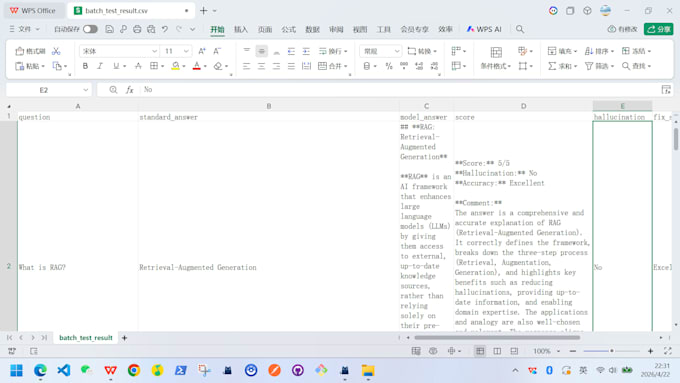Switch to the 公式 (Formulas) ribbon tab
This screenshot has width=680, height=383.
point(288,29)
